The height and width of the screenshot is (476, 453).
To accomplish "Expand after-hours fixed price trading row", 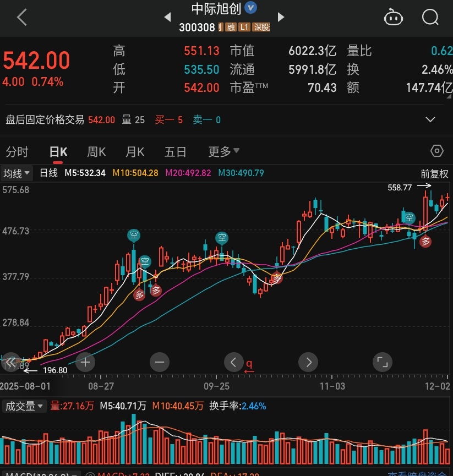I will coord(430,119).
